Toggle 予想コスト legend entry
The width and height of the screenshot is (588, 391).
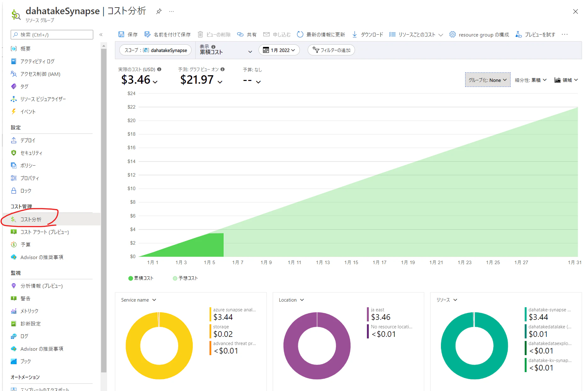coord(185,278)
